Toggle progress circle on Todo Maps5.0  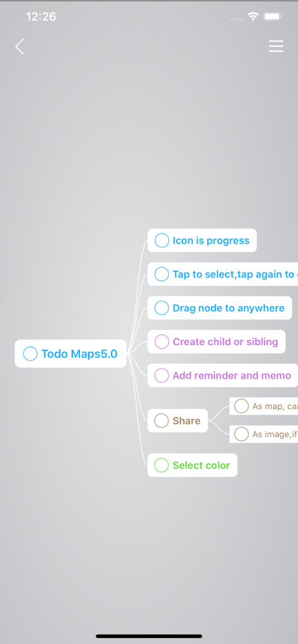[30, 354]
